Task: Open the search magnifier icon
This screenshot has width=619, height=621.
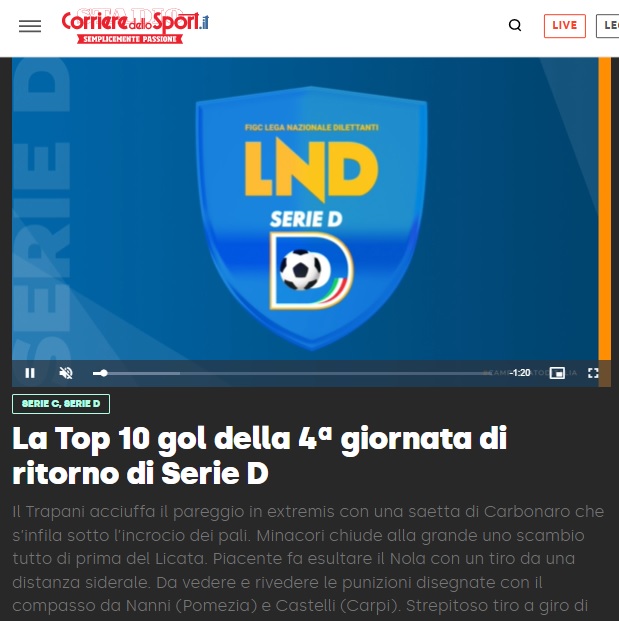Action: pyautogui.click(x=515, y=25)
